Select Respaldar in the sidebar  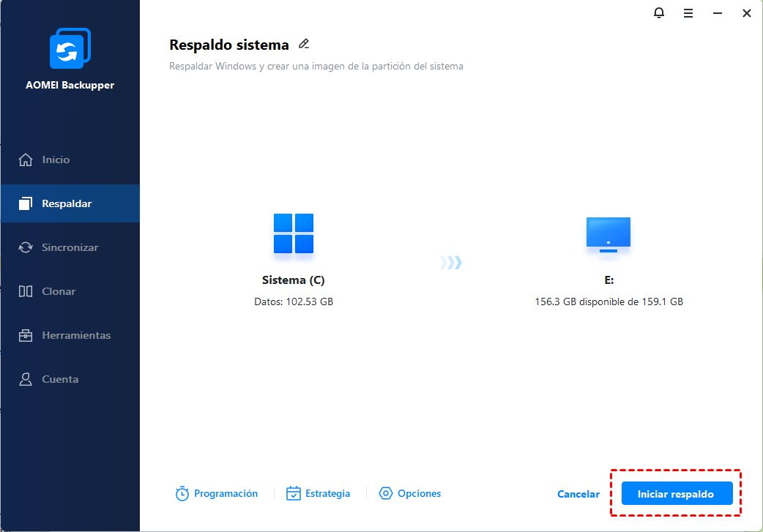click(67, 203)
